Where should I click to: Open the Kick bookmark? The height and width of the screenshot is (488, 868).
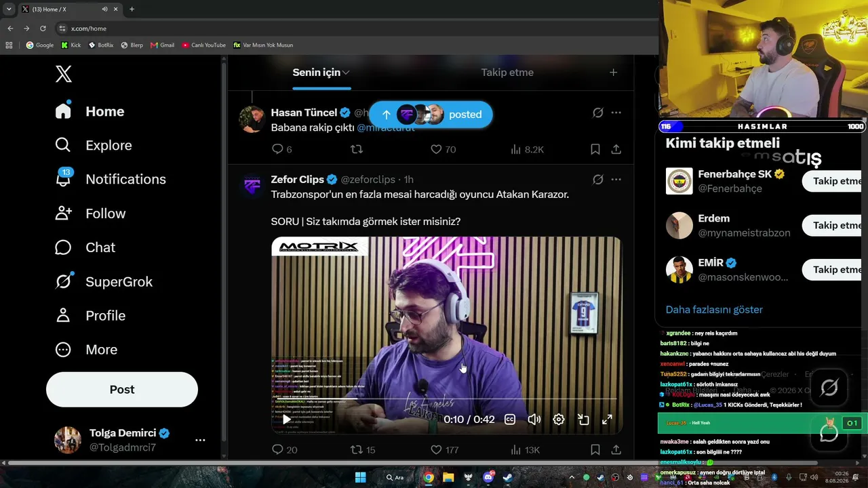coord(71,45)
